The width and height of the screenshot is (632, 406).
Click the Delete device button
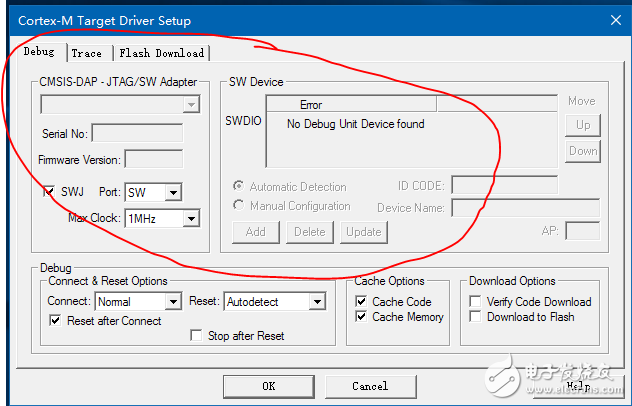(310, 232)
